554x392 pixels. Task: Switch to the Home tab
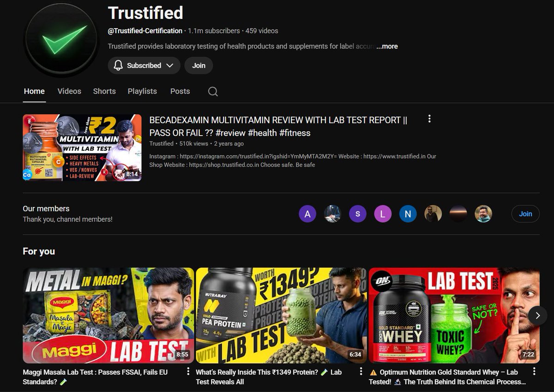pyautogui.click(x=34, y=91)
